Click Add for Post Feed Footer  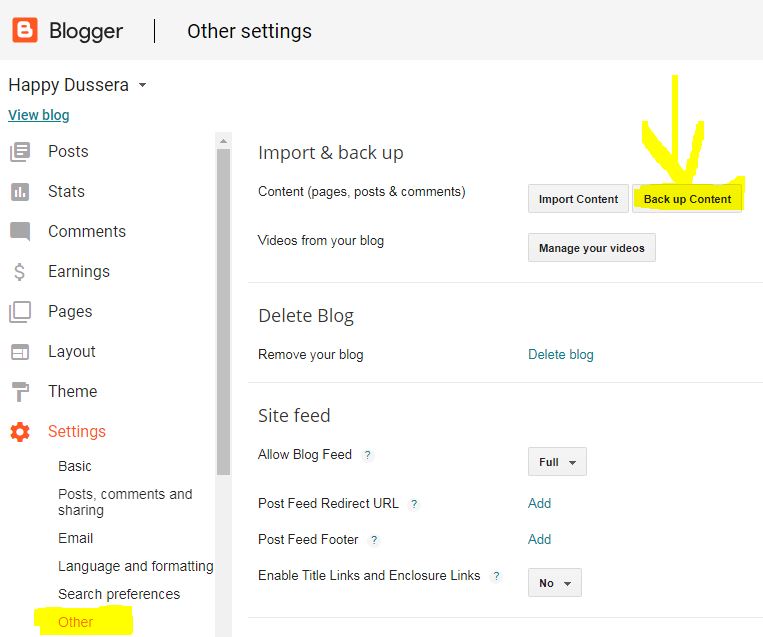coord(540,539)
